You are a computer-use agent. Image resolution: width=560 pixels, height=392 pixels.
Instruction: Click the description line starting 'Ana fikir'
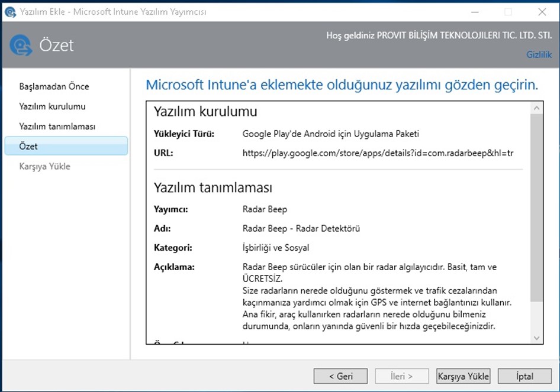364,314
